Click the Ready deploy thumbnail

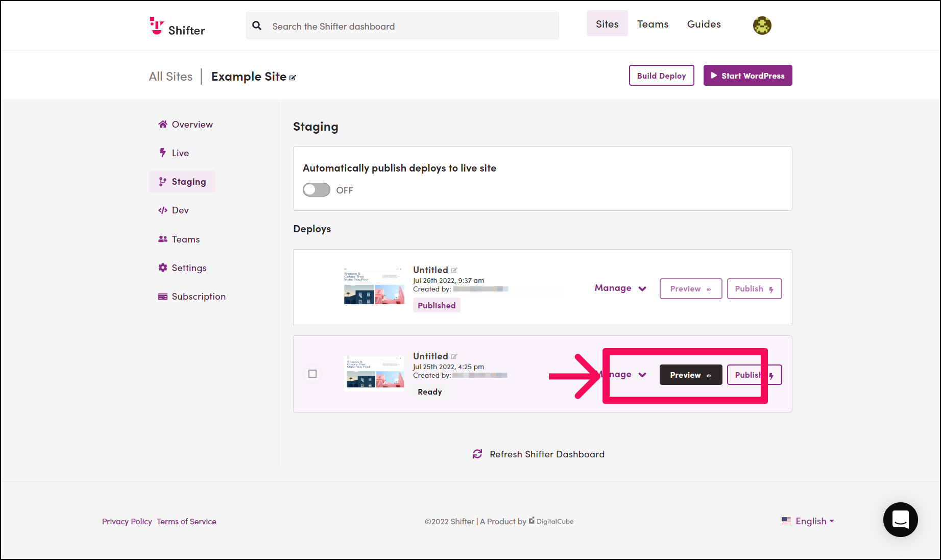pos(375,373)
